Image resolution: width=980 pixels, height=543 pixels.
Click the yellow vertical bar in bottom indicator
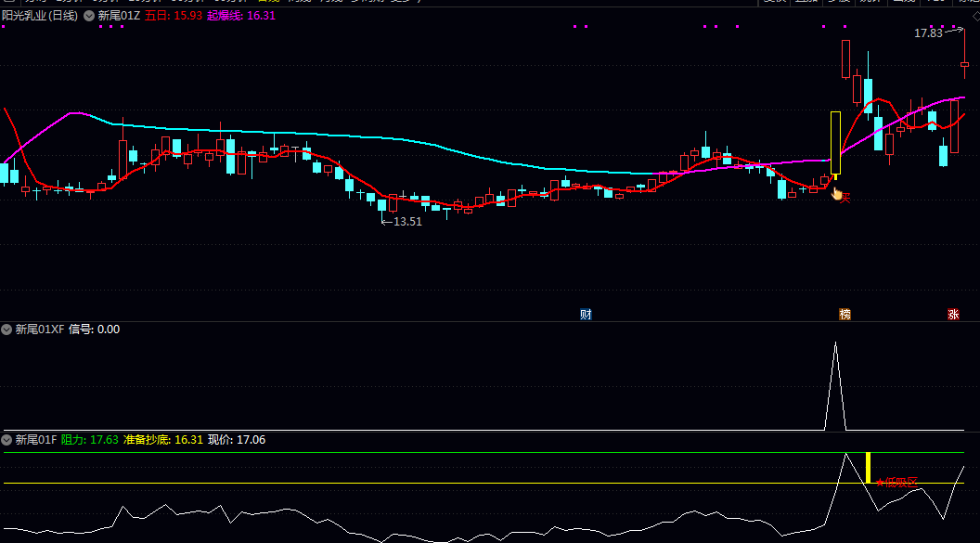pyautogui.click(x=868, y=467)
